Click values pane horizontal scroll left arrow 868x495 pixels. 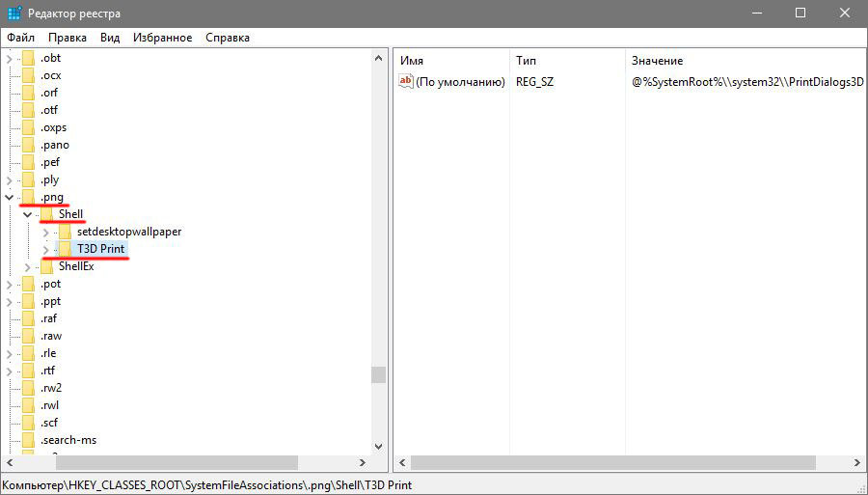click(x=402, y=462)
